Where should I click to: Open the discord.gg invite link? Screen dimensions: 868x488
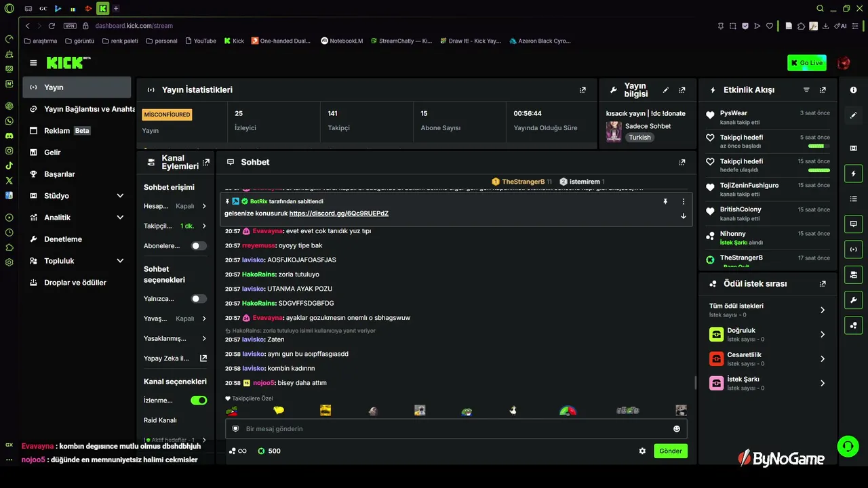click(x=339, y=213)
